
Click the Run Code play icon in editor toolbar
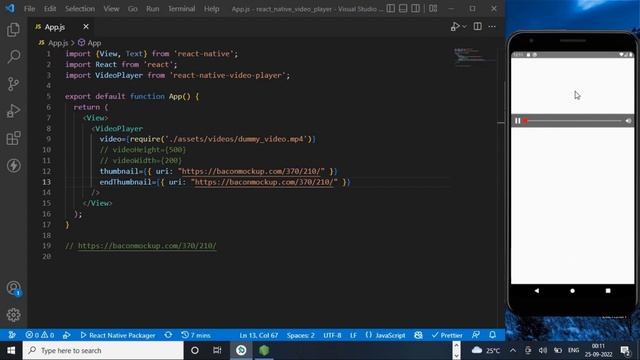pyautogui.click(x=455, y=27)
